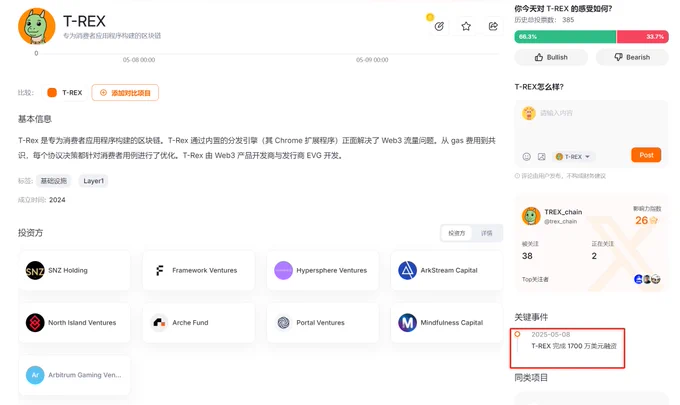Click the 成立时间 2024 value

tap(57, 200)
